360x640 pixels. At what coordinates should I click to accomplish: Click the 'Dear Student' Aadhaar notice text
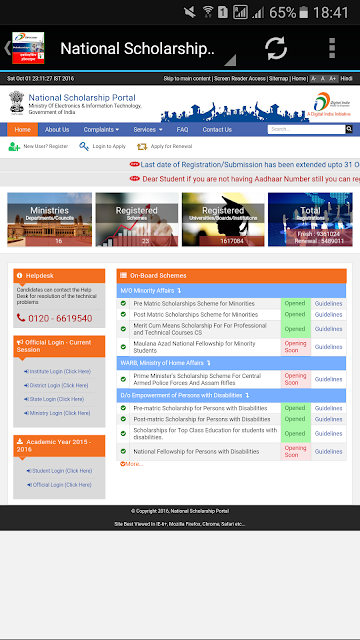coord(251,179)
